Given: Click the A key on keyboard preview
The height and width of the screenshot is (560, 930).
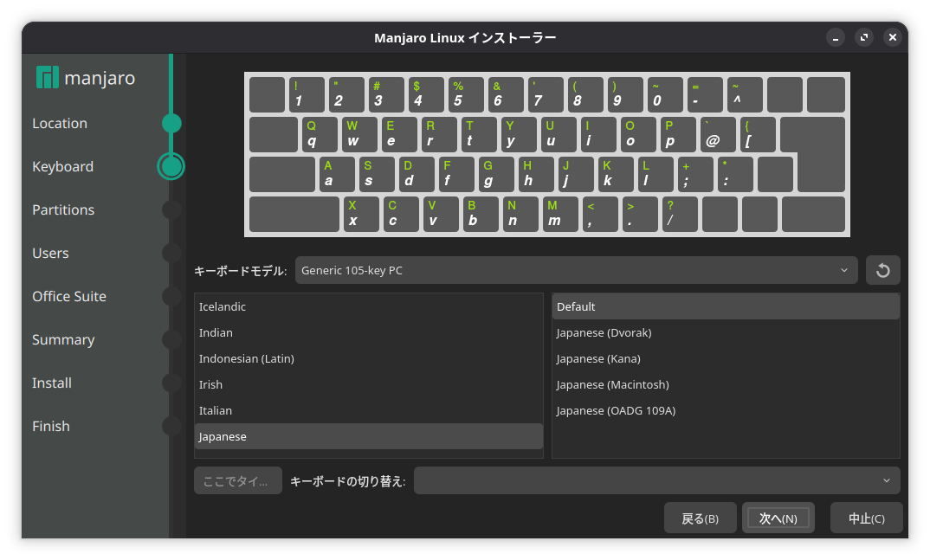Looking at the screenshot, I should 337,174.
